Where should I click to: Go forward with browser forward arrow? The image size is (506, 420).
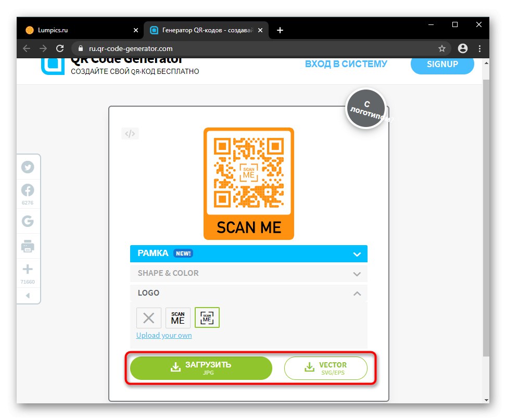[43, 48]
